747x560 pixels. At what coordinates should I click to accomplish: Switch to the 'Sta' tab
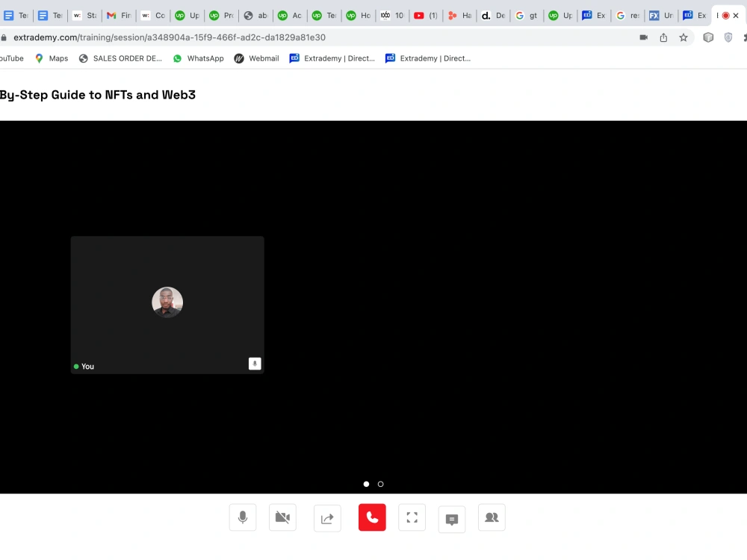[85, 15]
